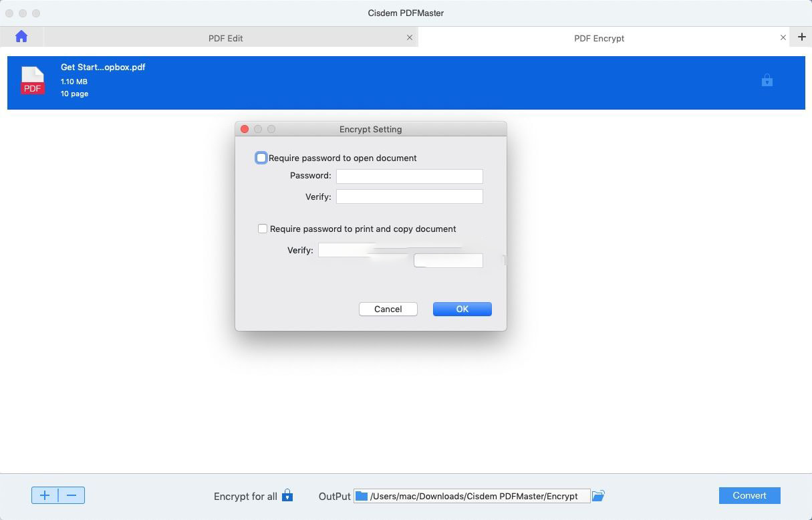The image size is (812, 520).
Task: Focus the open-document Verify field
Action: tap(409, 197)
